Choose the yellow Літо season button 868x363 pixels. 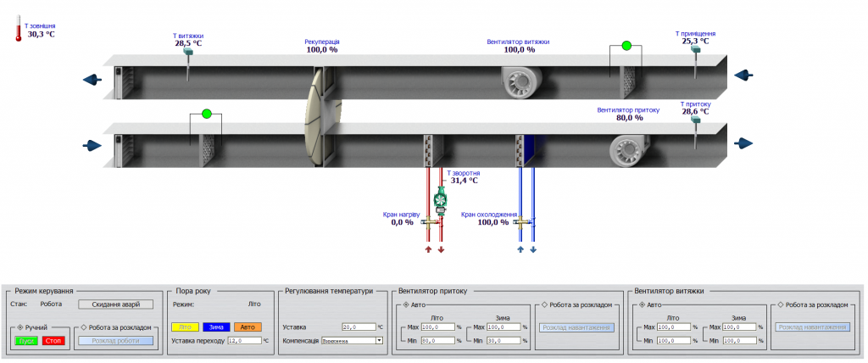[x=185, y=327]
